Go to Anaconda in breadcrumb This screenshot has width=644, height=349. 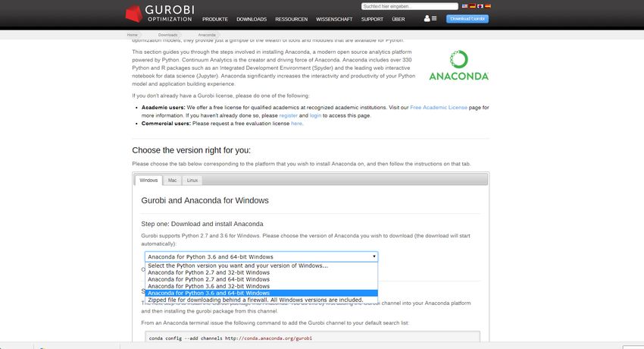207,35
